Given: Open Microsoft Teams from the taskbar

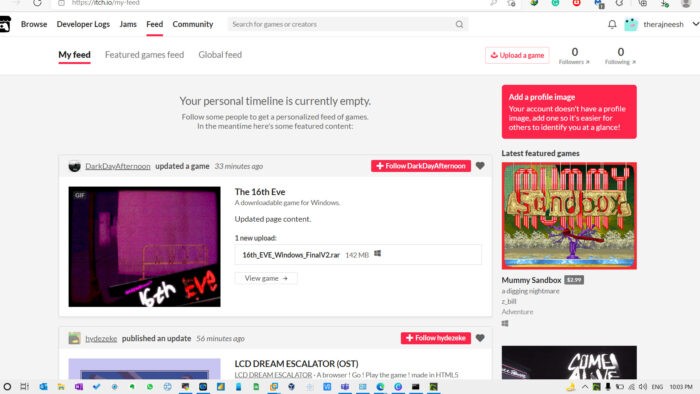Looking at the screenshot, I should (345, 387).
